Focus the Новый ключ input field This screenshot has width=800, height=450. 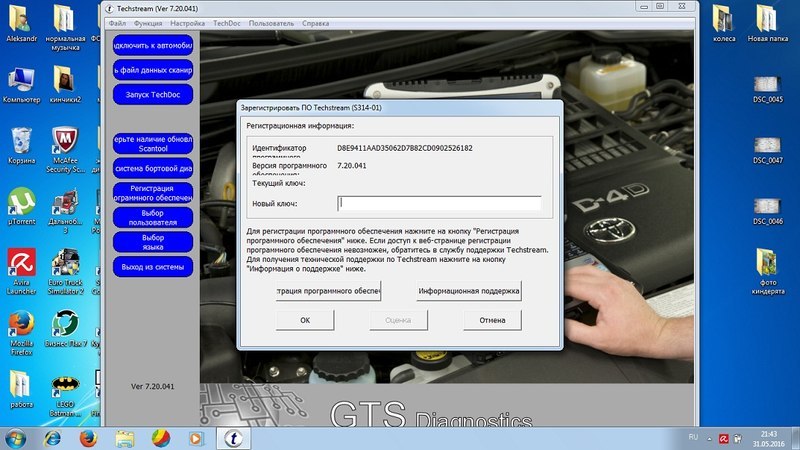(x=438, y=204)
